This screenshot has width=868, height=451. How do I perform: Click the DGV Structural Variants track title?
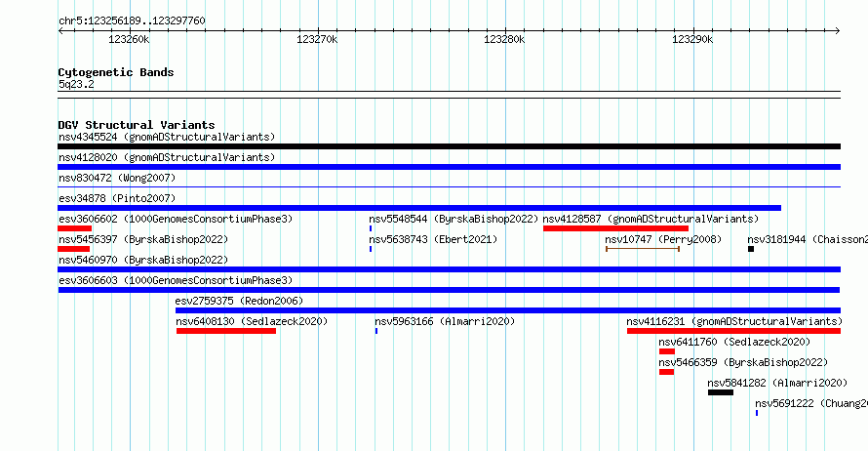coord(137,125)
